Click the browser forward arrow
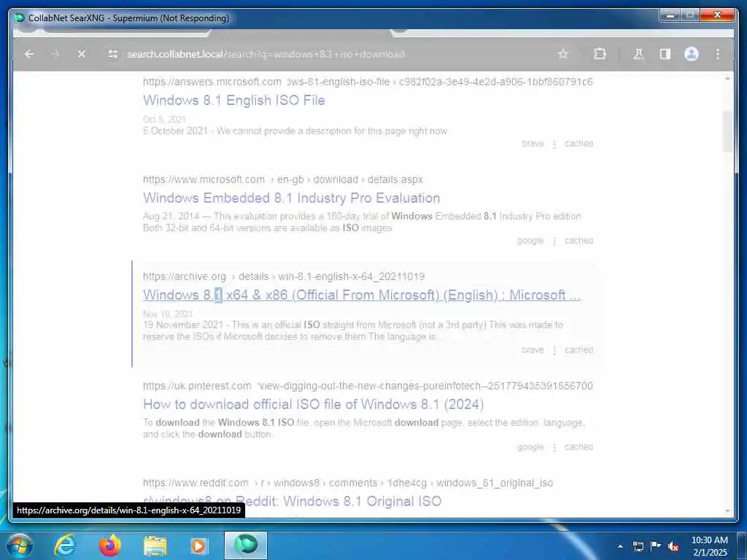 click(x=55, y=54)
